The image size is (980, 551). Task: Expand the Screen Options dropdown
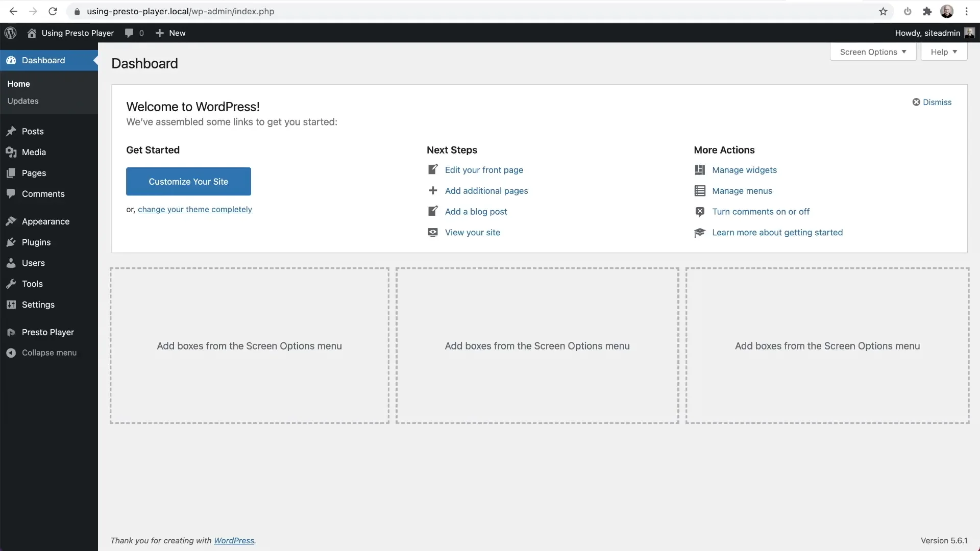coord(873,52)
